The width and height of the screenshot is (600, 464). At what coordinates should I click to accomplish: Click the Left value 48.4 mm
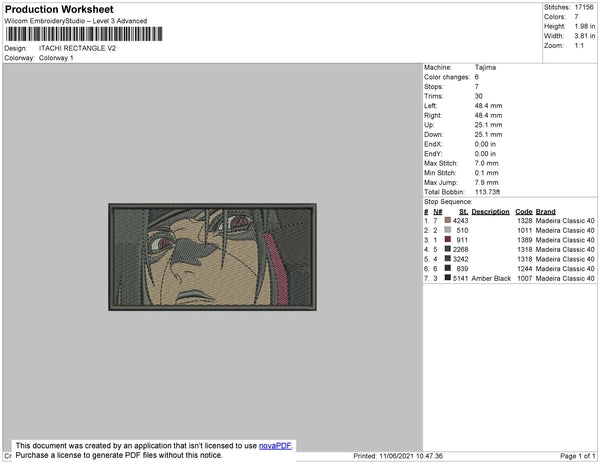point(489,106)
